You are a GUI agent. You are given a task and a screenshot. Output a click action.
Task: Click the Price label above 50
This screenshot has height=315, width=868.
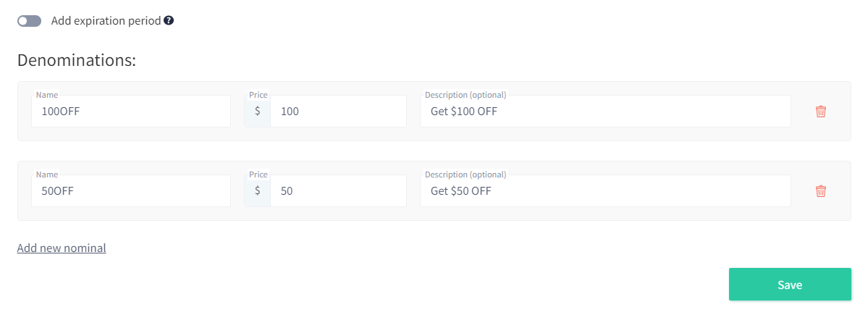pos(258,175)
